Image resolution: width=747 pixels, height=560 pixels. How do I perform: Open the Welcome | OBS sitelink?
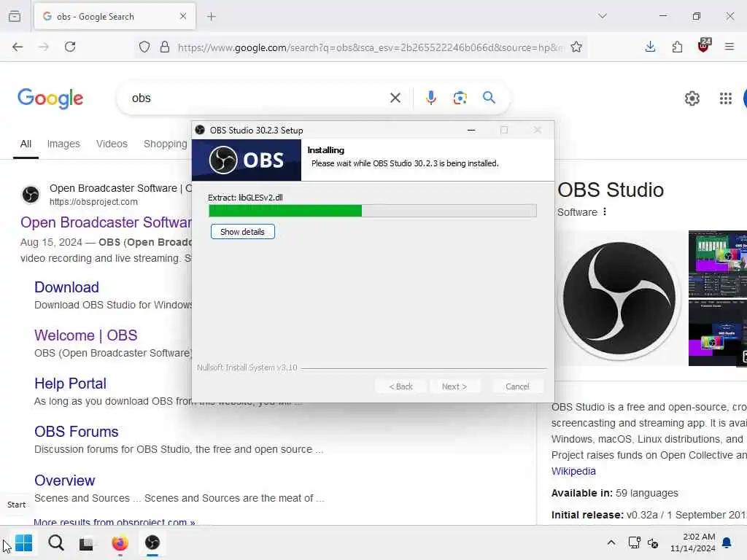pyautogui.click(x=86, y=335)
